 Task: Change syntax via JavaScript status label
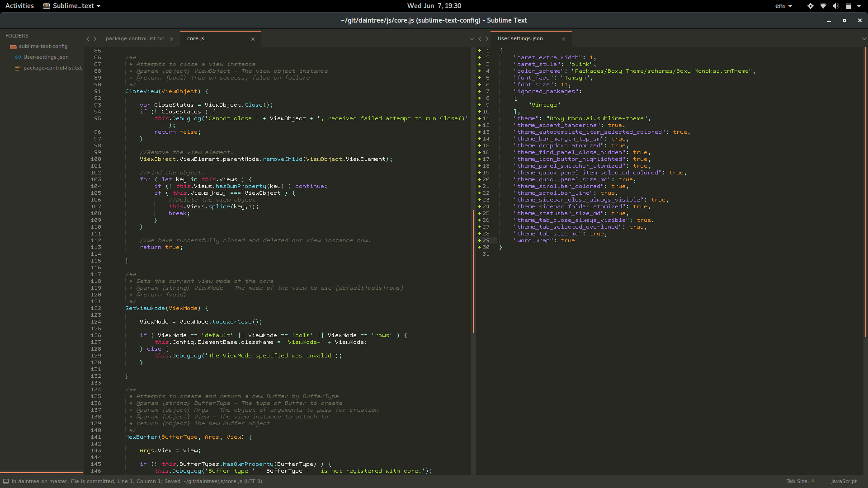pos(844,481)
